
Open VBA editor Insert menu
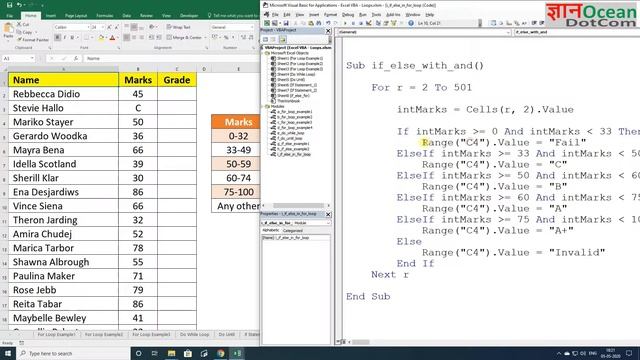314,15
